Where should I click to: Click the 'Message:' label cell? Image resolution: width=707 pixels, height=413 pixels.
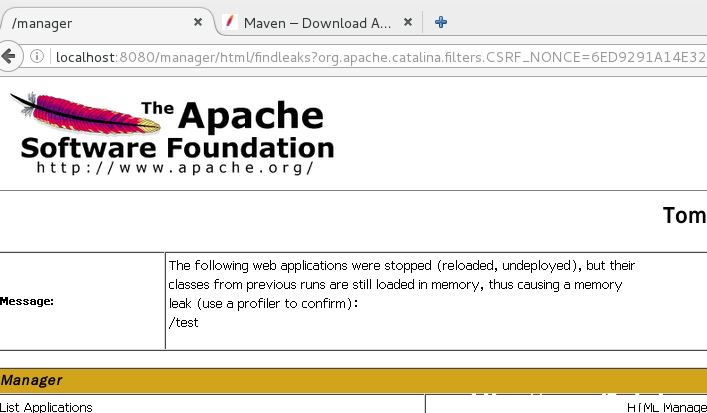[x=27, y=301]
